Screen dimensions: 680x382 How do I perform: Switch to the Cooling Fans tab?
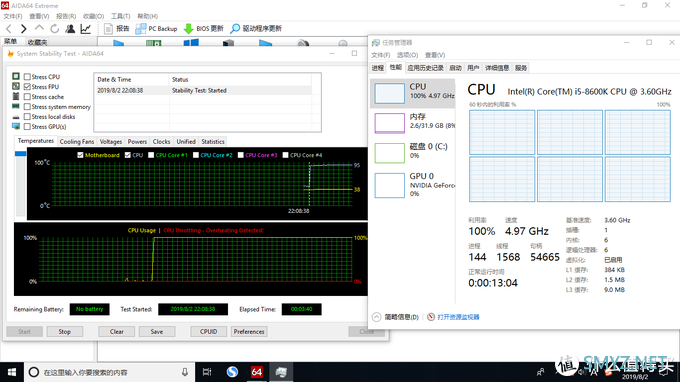pos(77,141)
